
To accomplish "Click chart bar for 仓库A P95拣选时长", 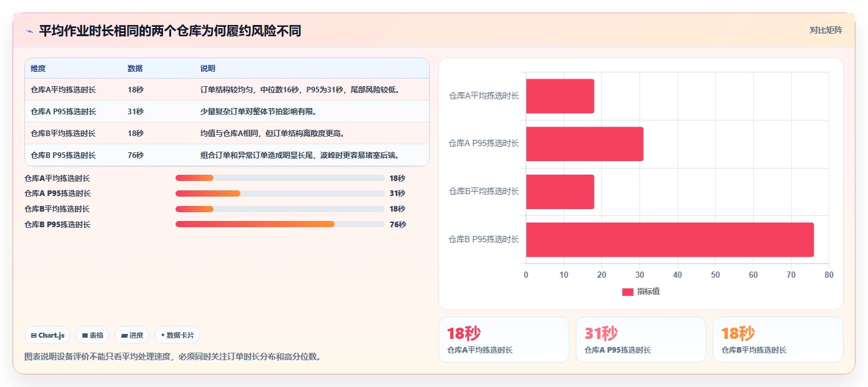I will [584, 144].
